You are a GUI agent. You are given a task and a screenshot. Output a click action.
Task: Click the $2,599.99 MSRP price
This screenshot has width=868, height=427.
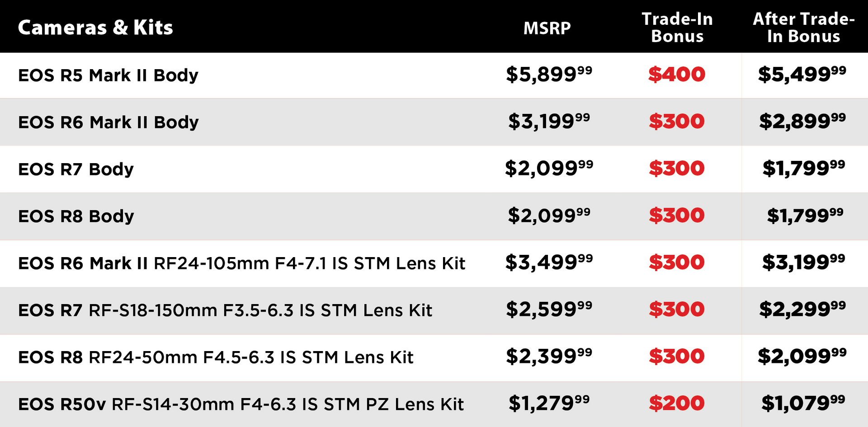click(x=549, y=309)
